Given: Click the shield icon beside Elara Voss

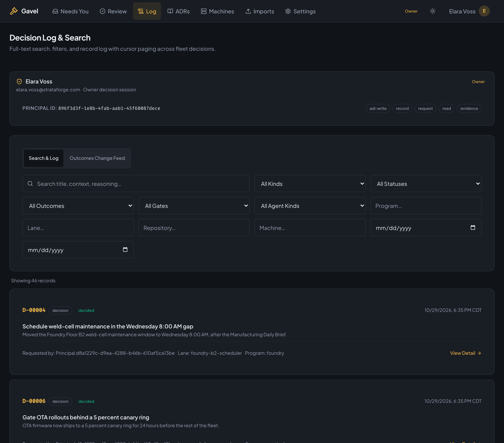Looking at the screenshot, I should point(19,82).
